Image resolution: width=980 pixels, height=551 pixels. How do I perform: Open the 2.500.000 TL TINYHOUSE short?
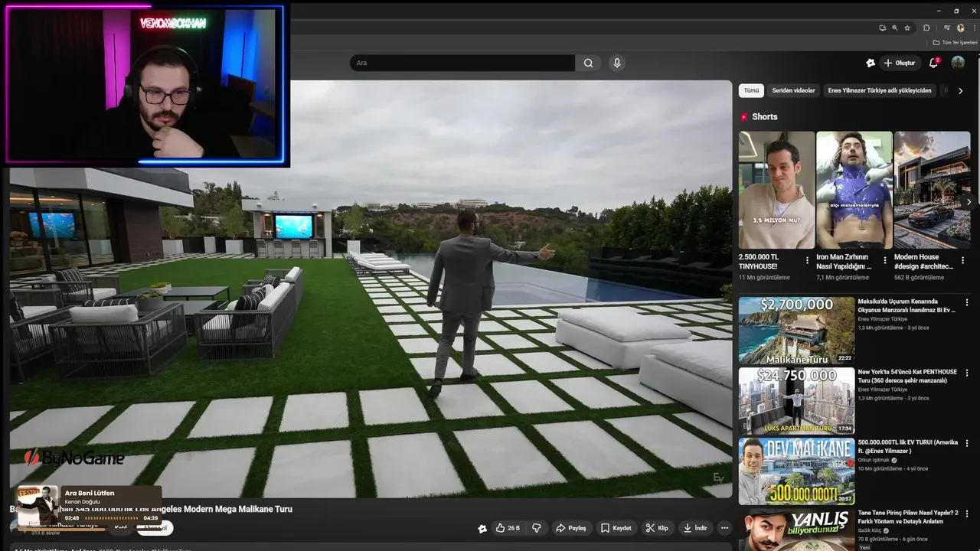776,190
